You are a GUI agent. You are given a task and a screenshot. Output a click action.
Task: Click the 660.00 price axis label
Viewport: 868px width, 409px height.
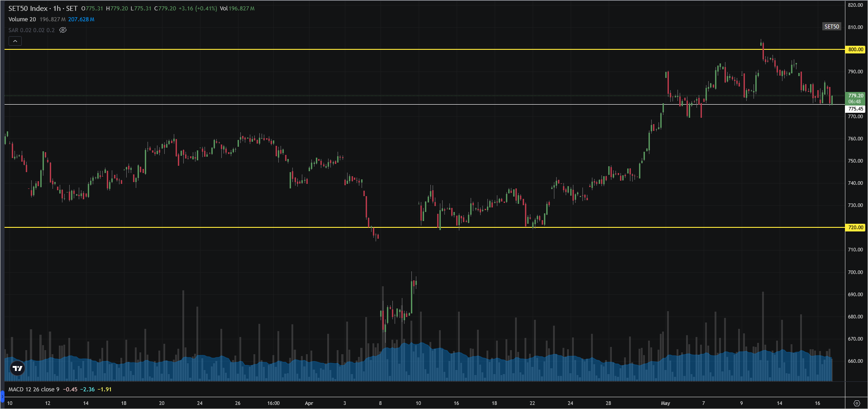(x=855, y=361)
